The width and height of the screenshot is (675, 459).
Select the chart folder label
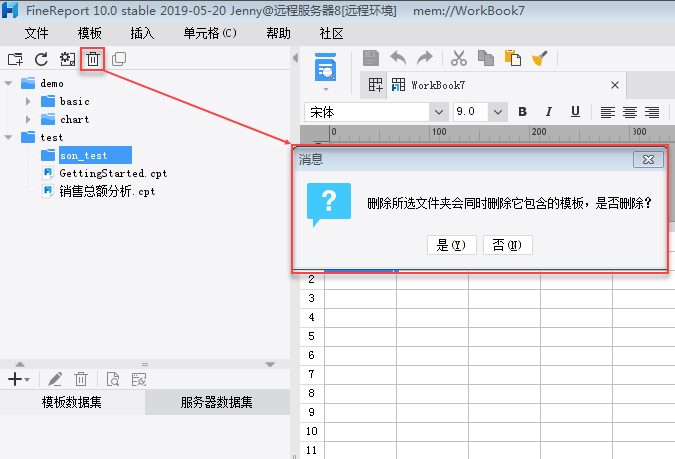74,119
